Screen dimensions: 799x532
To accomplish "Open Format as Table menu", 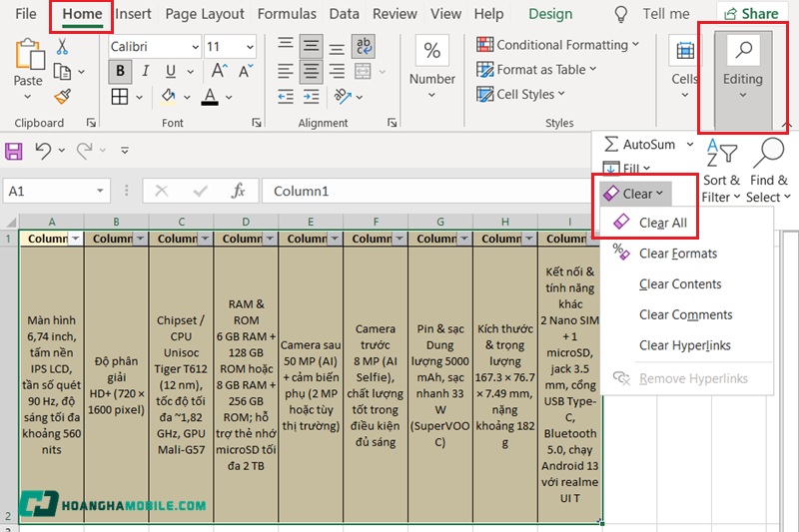I will click(536, 69).
